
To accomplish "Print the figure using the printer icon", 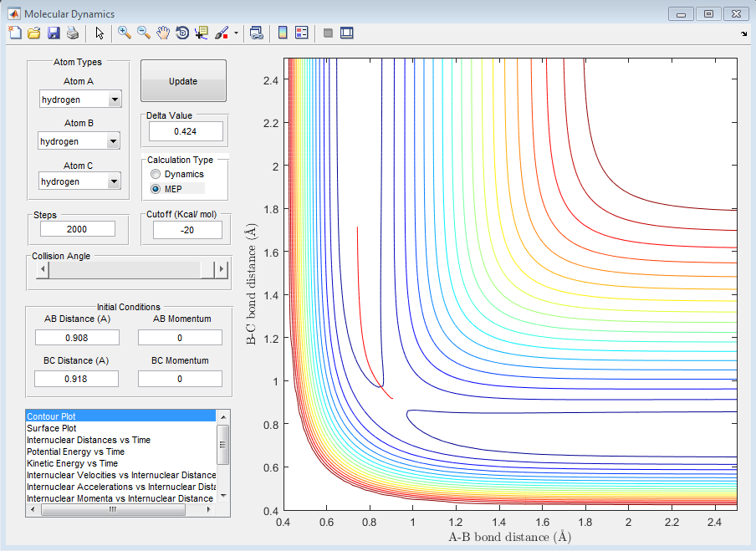I will (x=73, y=33).
